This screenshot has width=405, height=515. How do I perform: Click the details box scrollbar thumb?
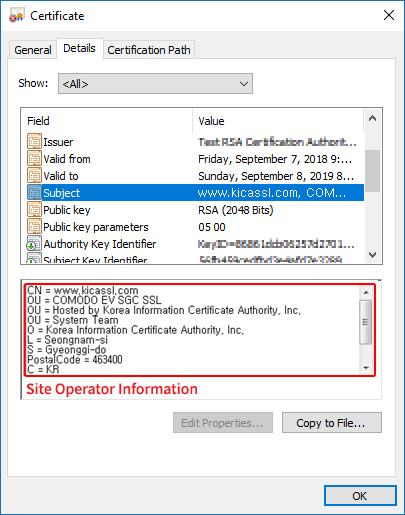[x=366, y=322]
